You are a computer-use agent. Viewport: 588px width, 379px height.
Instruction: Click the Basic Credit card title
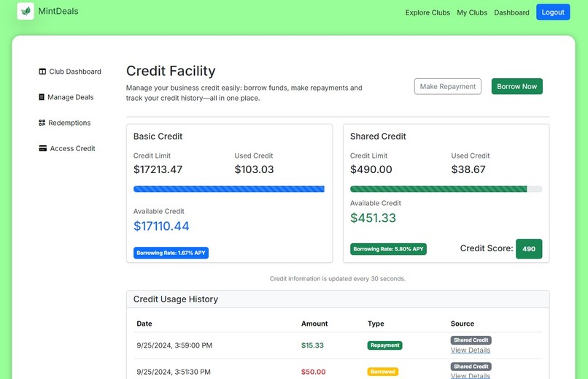pos(158,137)
